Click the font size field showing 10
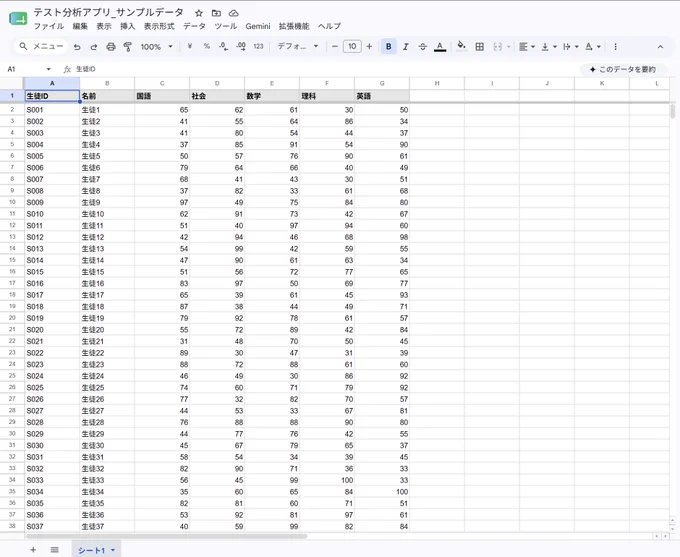This screenshot has width=680, height=557. pos(352,46)
